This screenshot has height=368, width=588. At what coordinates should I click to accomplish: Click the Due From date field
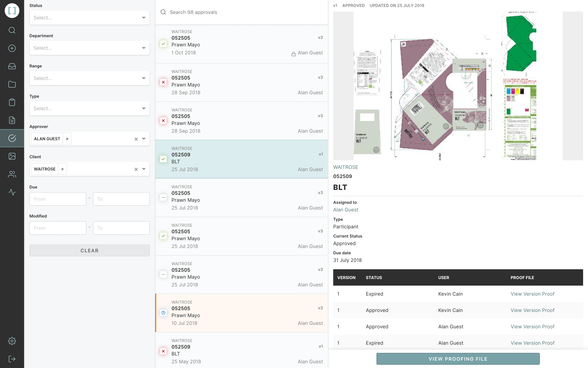click(58, 199)
